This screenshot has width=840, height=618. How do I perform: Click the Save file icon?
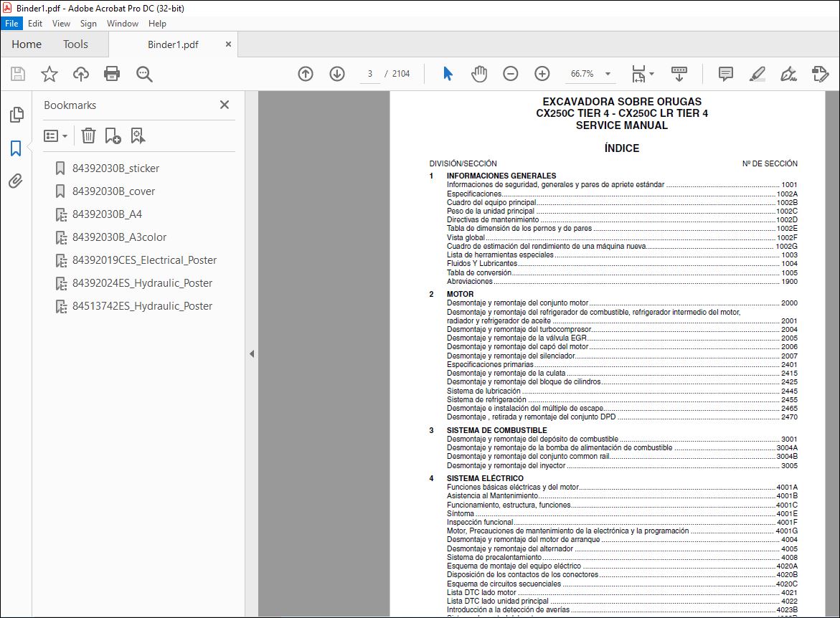18,74
